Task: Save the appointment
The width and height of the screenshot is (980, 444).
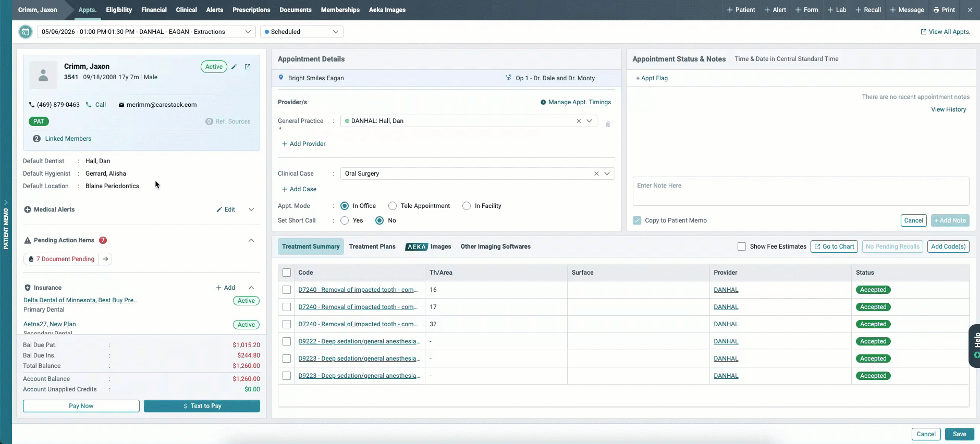Action: (959, 434)
